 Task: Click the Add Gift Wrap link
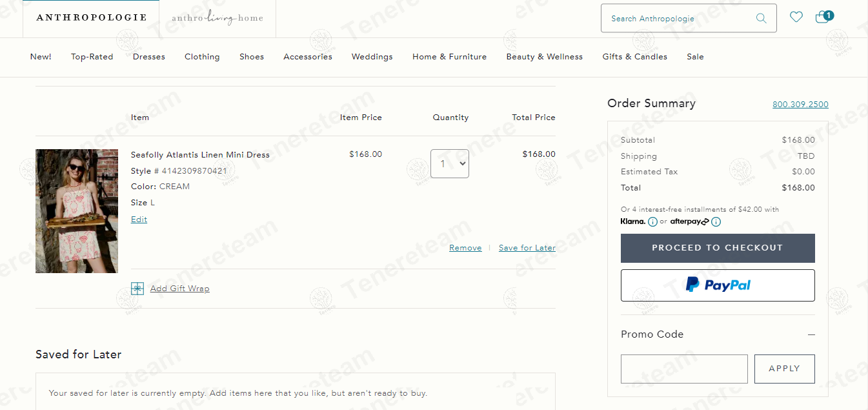180,289
